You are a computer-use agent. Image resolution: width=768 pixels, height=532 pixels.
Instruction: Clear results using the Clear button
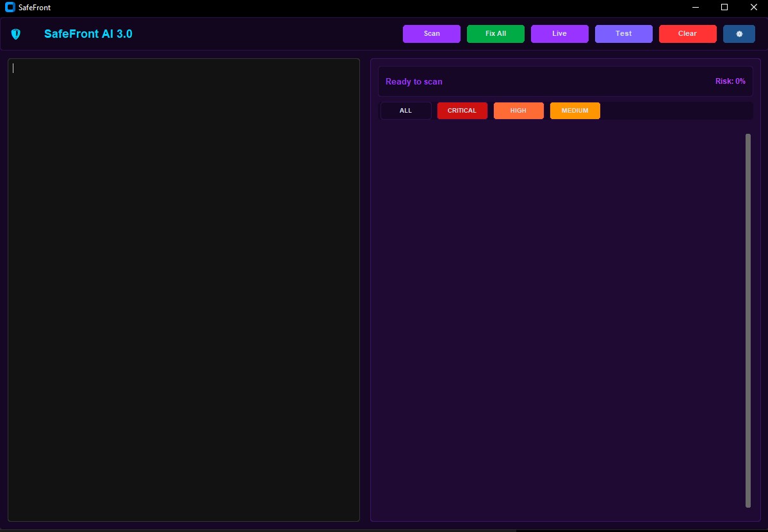(x=687, y=33)
